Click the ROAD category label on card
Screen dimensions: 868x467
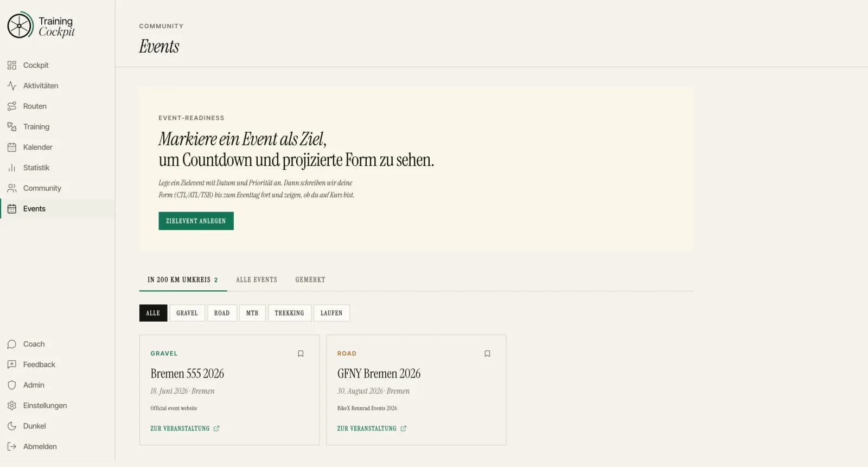tap(347, 354)
